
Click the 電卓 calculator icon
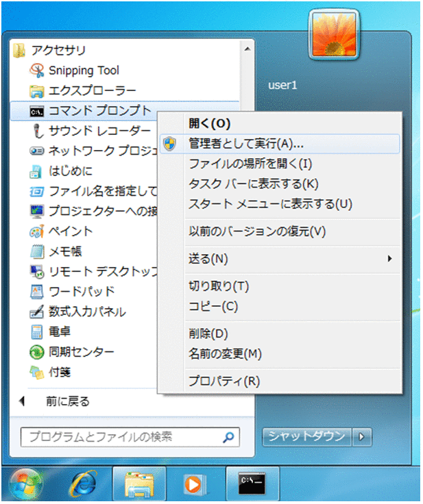(36, 331)
